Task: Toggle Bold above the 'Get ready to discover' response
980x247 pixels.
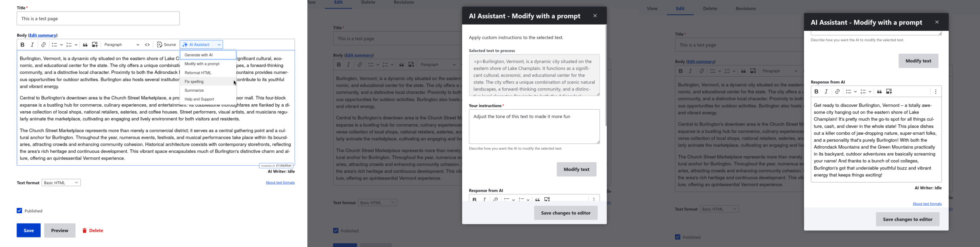Action: (x=816, y=92)
